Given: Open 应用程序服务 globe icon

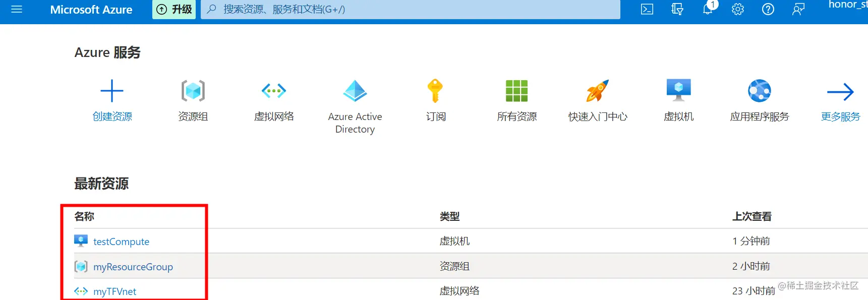Looking at the screenshot, I should 760,91.
